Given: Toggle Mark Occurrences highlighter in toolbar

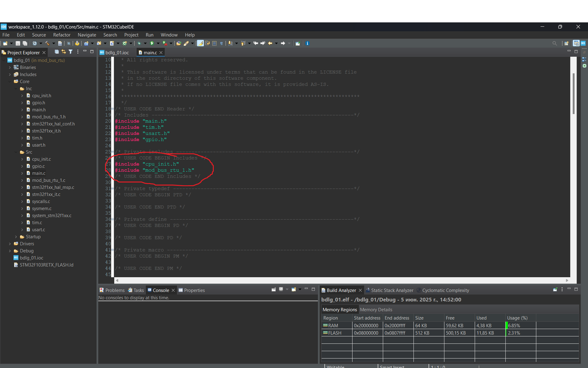Looking at the screenshot, I should pos(200,43).
